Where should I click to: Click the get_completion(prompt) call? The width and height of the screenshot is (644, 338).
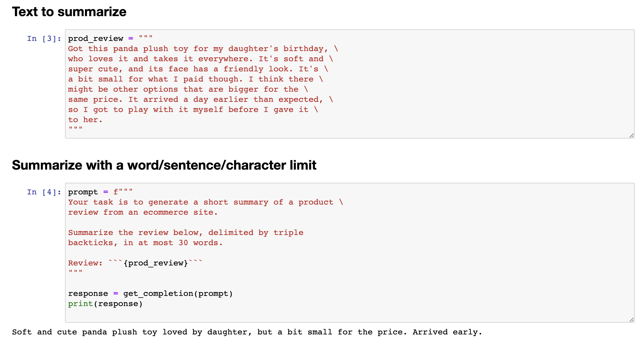click(x=178, y=294)
